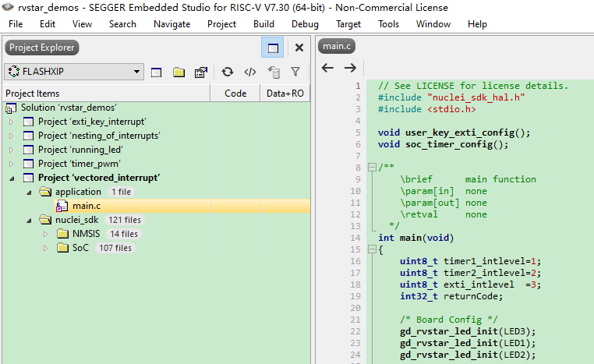Expand Project 'exti_key_interrupt'
The width and height of the screenshot is (594, 364).
point(12,122)
